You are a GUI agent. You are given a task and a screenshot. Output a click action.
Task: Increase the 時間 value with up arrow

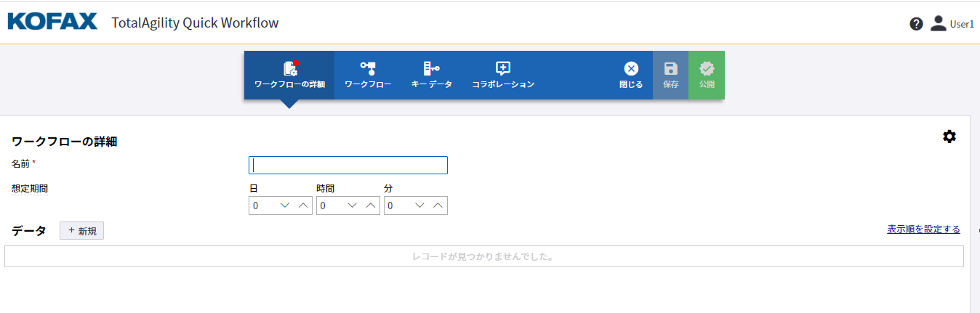[371, 206]
